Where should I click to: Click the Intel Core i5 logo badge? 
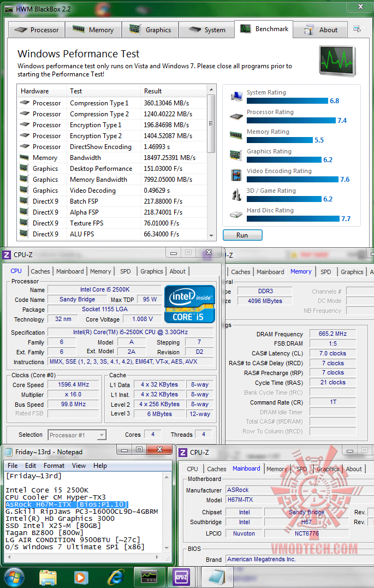pyautogui.click(x=189, y=304)
